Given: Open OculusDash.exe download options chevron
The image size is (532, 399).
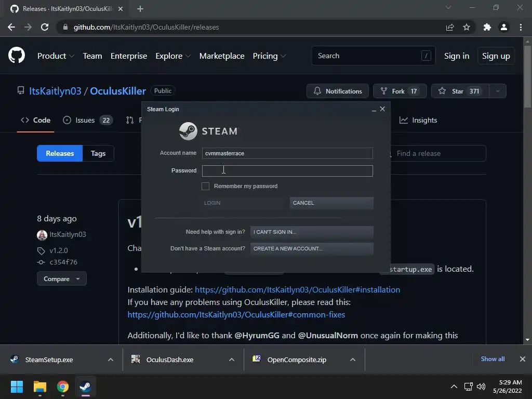Looking at the screenshot, I should coord(232,360).
